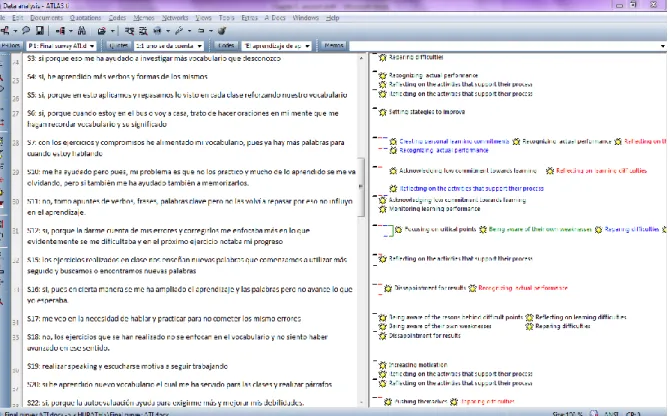Viewport: 670px width, 416px height.
Task: Select the 'Pushing themselves' code label
Action: click(420, 401)
